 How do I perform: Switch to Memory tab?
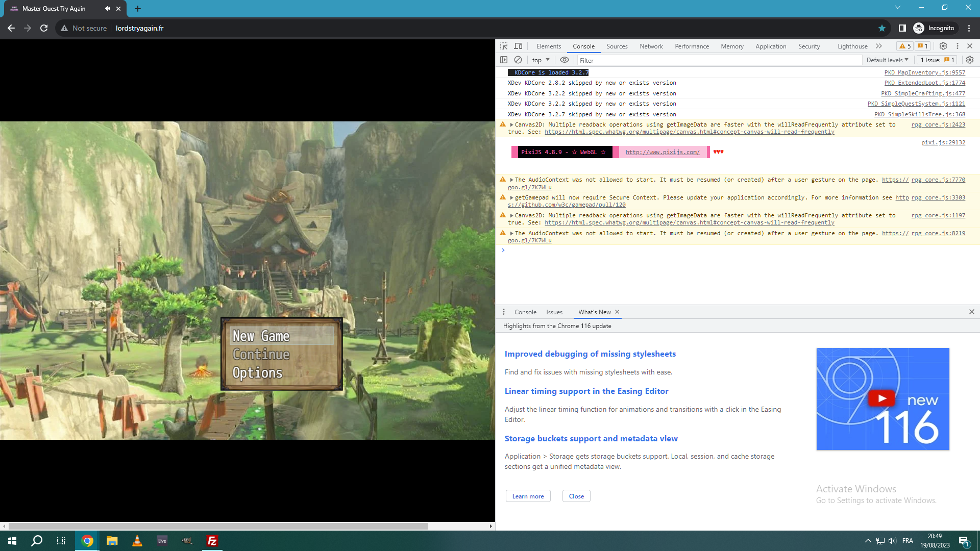pyautogui.click(x=732, y=46)
